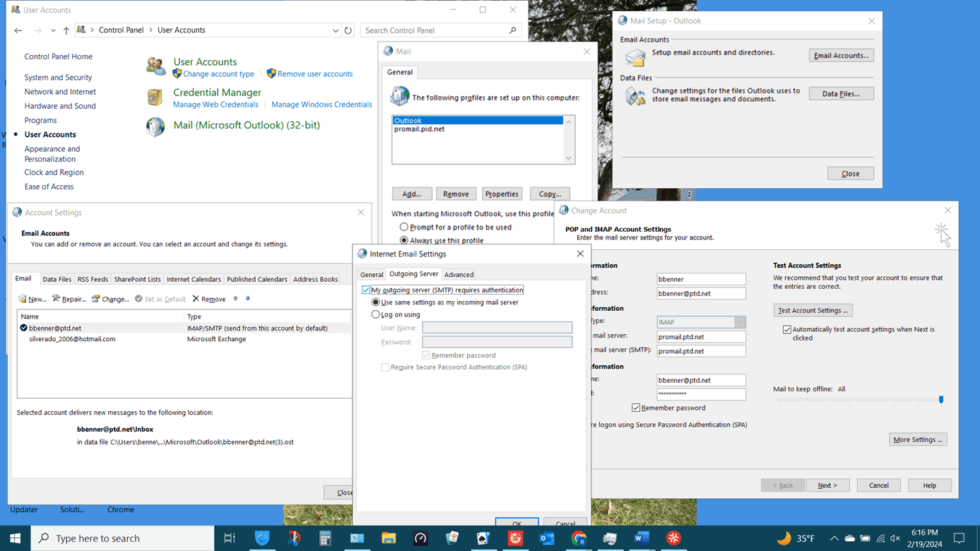Open the recent locations dropdown arrow
Image resolution: width=980 pixels, height=551 pixels.
(x=53, y=30)
